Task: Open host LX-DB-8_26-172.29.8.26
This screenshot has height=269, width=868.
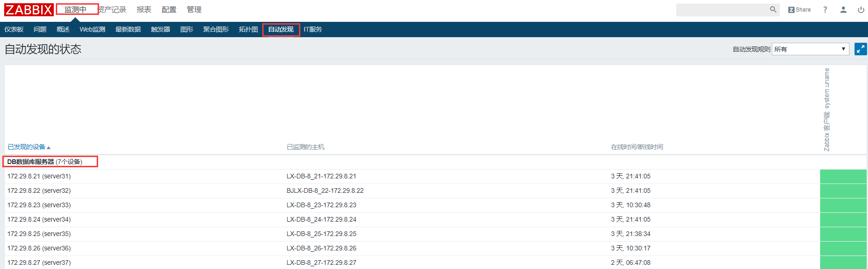Action: pos(321,248)
